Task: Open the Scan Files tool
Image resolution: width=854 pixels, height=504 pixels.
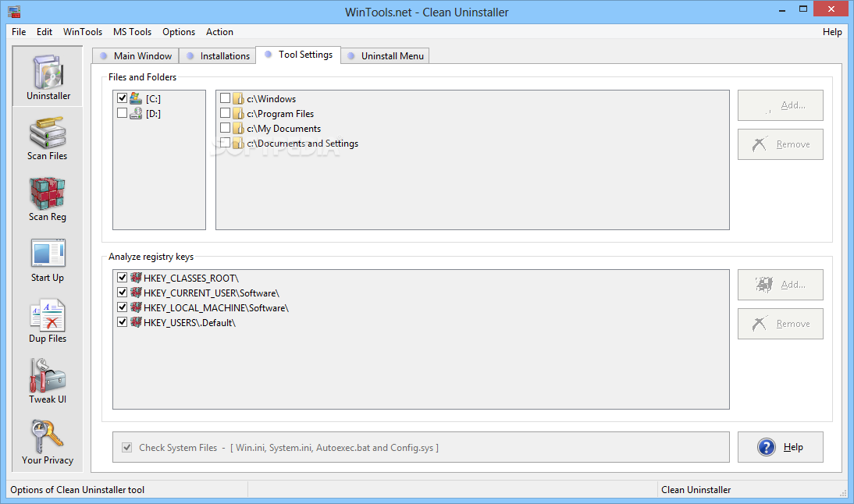Action: click(x=48, y=138)
